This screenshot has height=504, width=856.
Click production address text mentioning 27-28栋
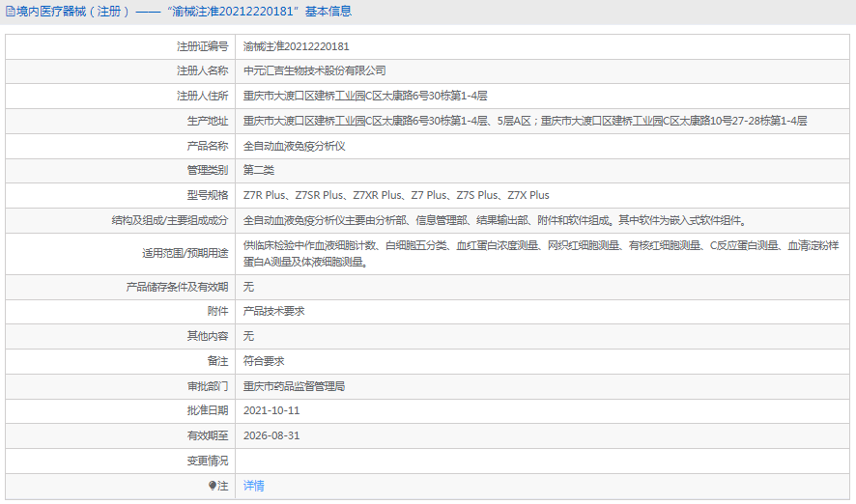pyautogui.click(x=525, y=121)
